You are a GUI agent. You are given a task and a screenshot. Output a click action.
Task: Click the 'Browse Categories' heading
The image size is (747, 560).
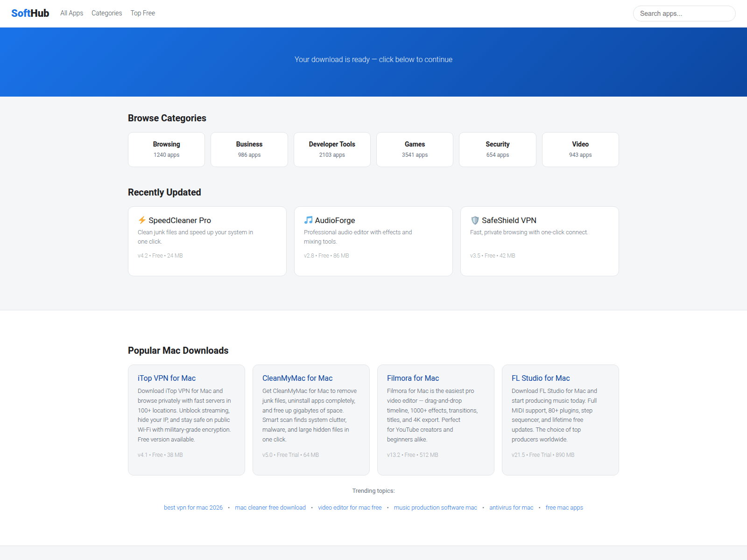(x=167, y=118)
